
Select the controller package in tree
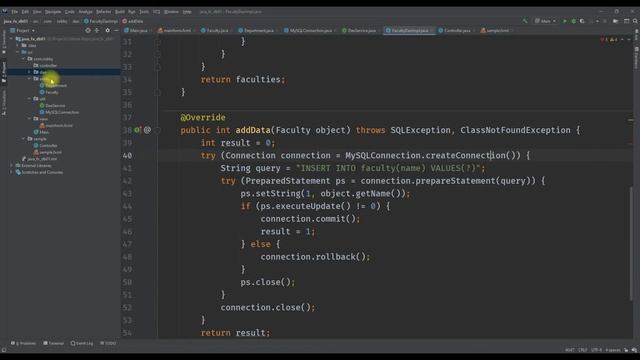point(45,65)
